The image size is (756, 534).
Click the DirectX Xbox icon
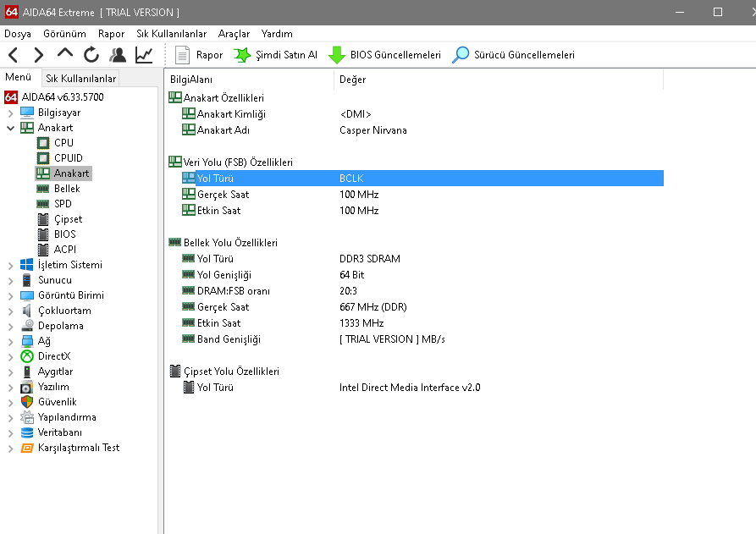pyautogui.click(x=27, y=356)
